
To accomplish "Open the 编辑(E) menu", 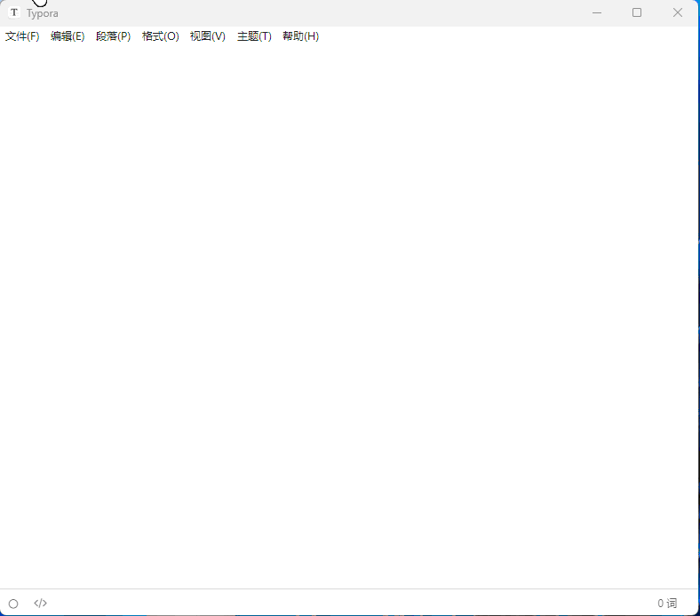I will pos(68,36).
